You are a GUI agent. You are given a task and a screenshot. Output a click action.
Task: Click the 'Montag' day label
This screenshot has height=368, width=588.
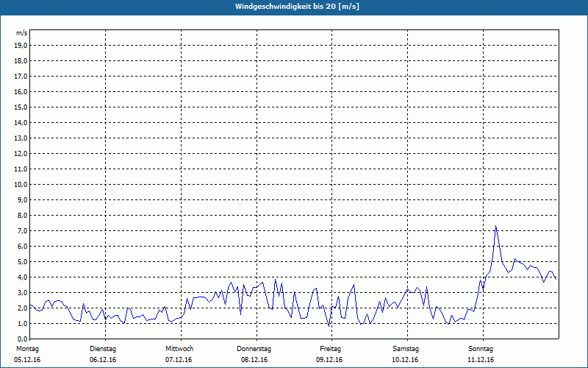(27, 349)
